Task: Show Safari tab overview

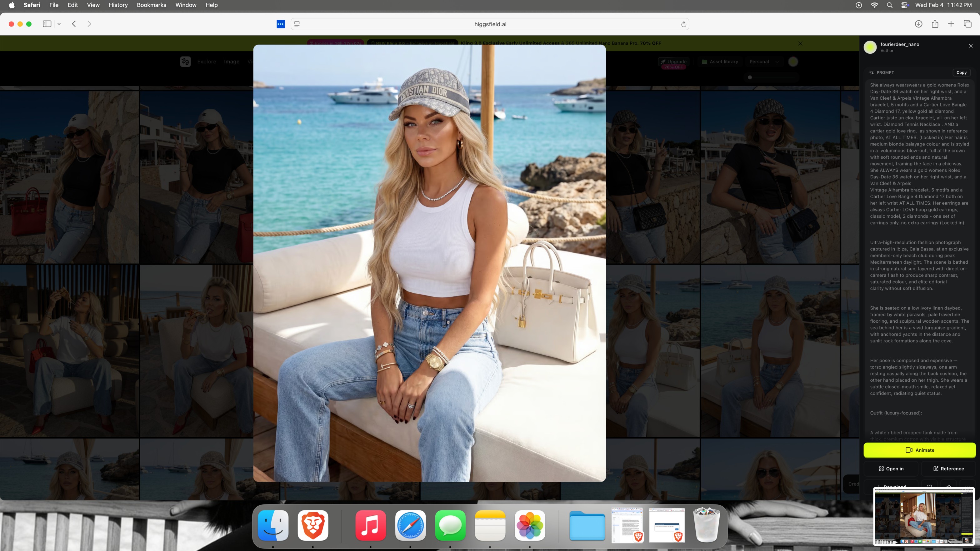Action: (967, 24)
